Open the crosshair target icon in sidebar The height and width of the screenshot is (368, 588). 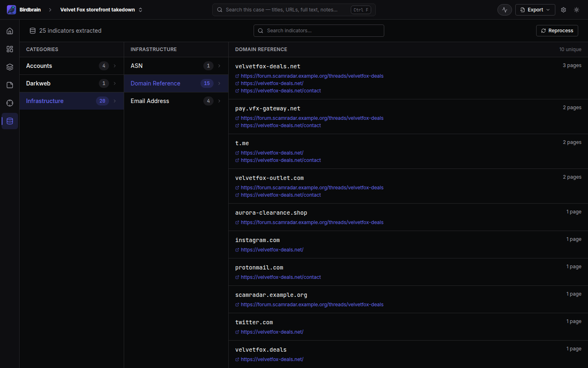pos(10,103)
